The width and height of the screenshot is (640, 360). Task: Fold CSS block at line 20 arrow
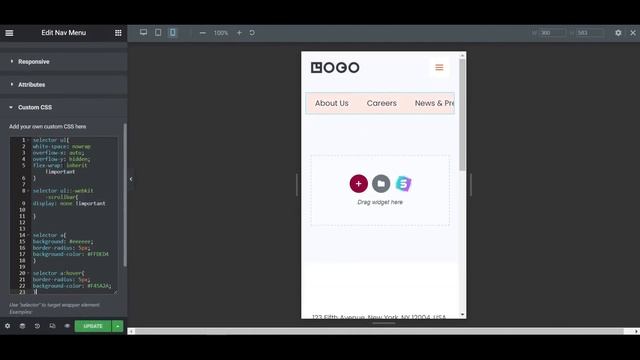(28, 273)
